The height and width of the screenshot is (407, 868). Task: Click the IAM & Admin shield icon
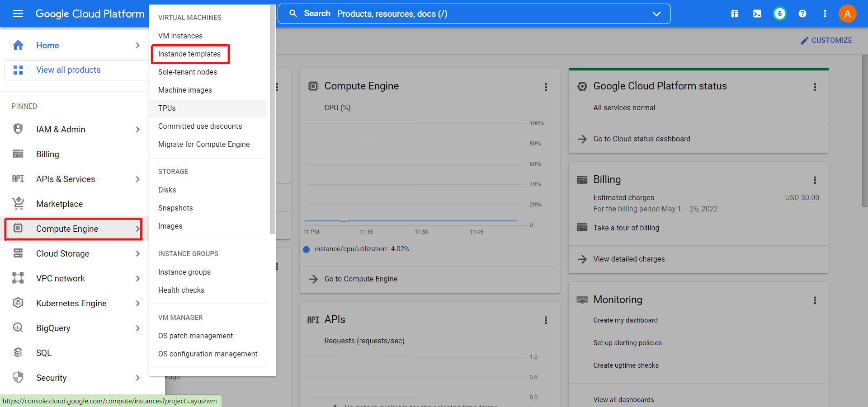coord(18,129)
